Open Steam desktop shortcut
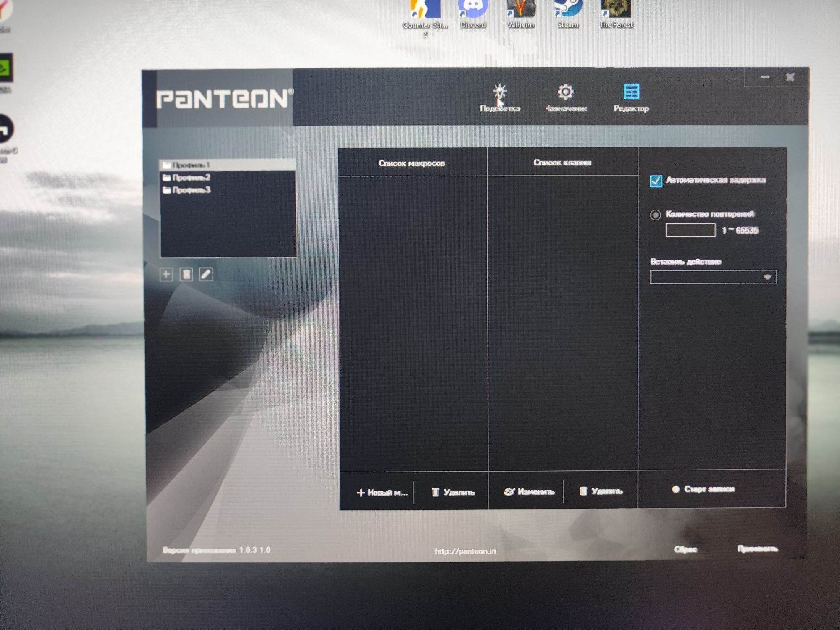Screen dimensions: 840x630 click(x=568, y=15)
